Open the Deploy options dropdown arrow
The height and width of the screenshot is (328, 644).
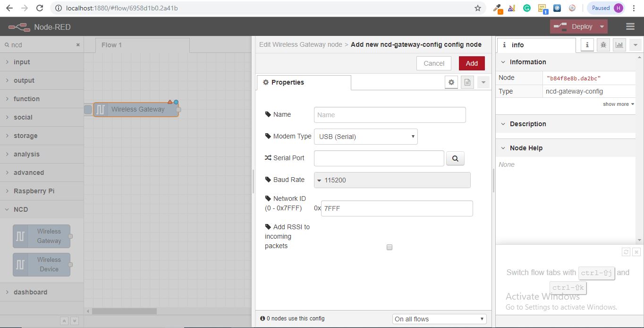tap(602, 26)
